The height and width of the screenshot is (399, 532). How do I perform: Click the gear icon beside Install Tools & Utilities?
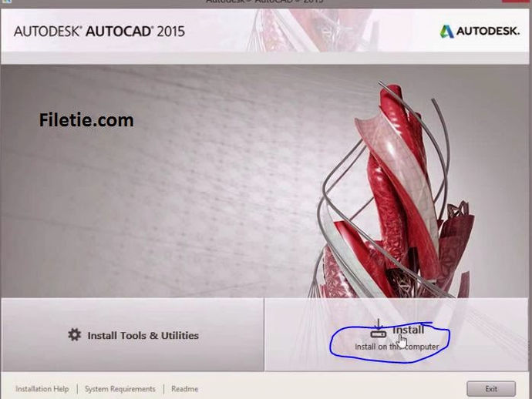coord(74,335)
